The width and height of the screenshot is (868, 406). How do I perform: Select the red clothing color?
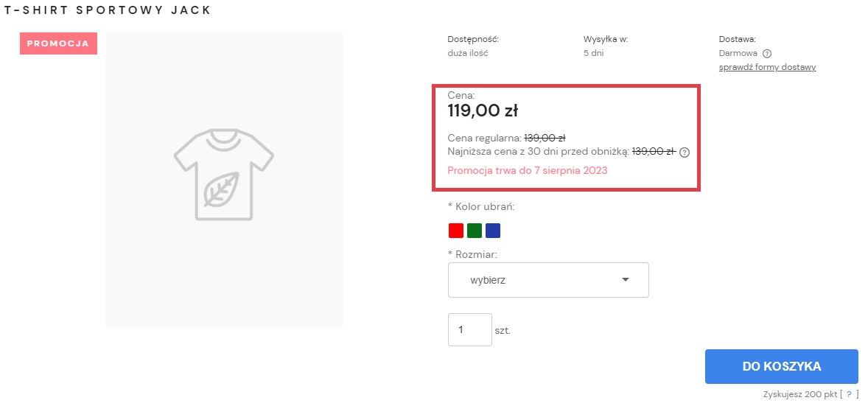[456, 231]
